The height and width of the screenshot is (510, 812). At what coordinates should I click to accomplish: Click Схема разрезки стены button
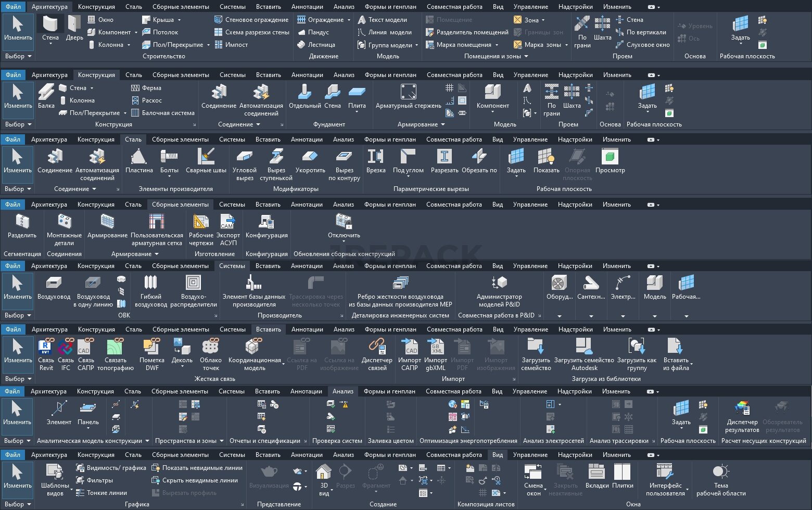pyautogui.click(x=251, y=32)
